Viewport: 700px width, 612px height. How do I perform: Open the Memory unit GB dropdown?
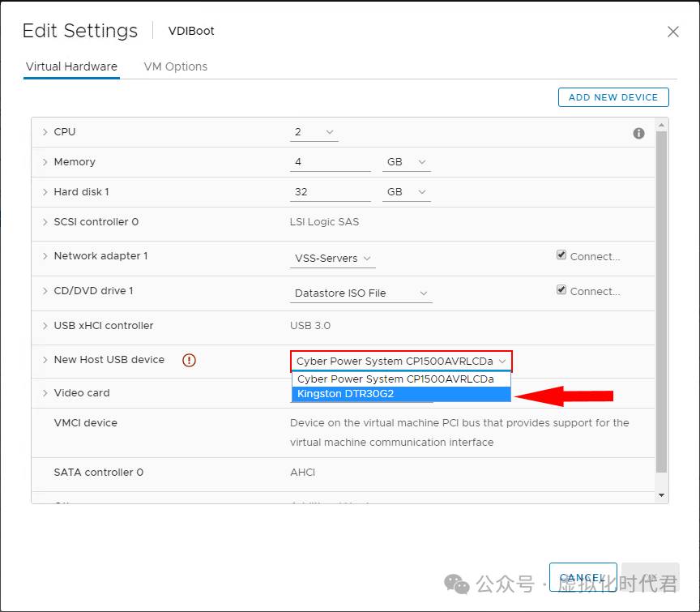[x=406, y=162]
